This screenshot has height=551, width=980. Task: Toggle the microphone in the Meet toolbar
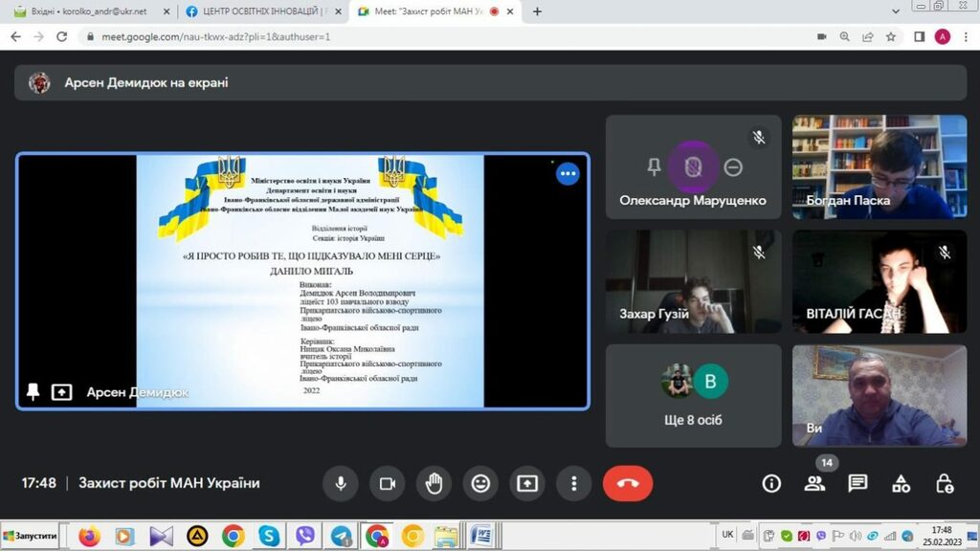340,483
